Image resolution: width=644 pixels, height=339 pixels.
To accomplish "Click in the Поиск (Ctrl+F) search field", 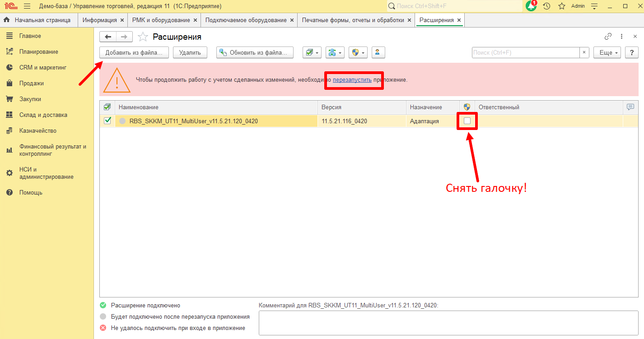I will coord(525,52).
